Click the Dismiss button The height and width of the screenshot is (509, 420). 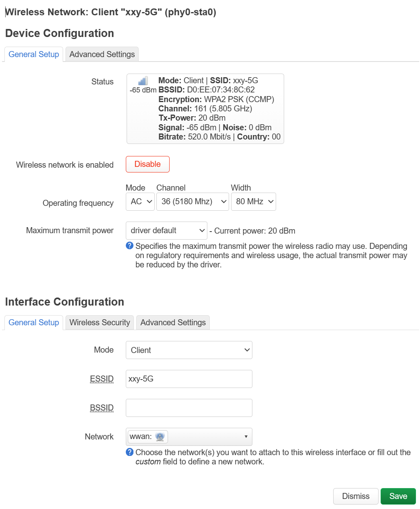click(x=356, y=496)
